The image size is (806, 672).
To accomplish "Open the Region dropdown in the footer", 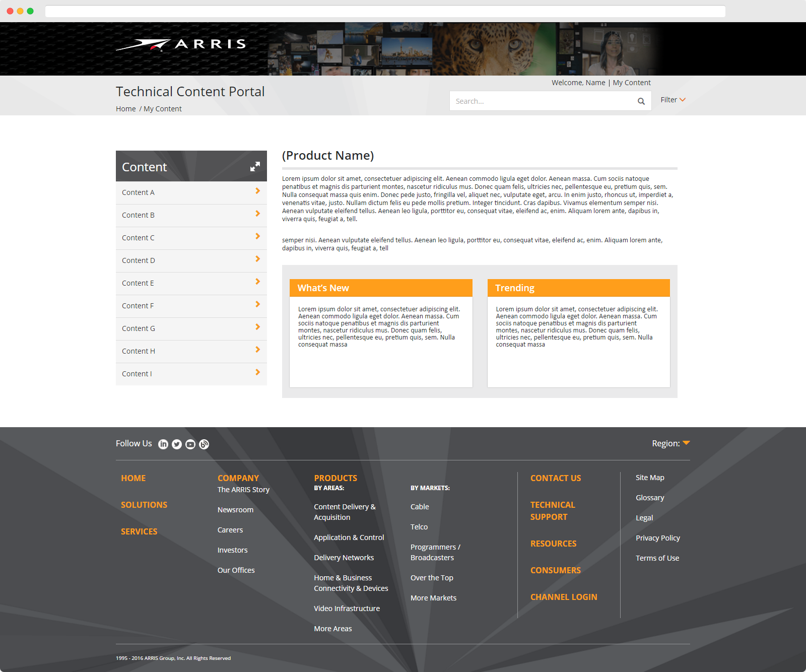I will pyautogui.click(x=670, y=443).
